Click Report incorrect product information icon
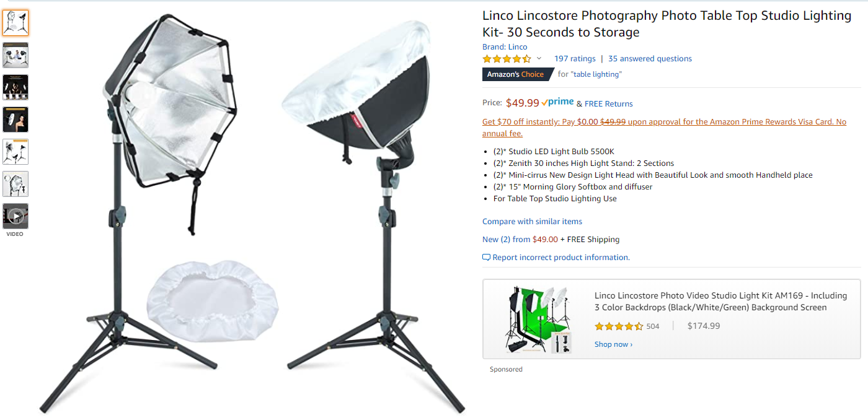 pos(486,258)
